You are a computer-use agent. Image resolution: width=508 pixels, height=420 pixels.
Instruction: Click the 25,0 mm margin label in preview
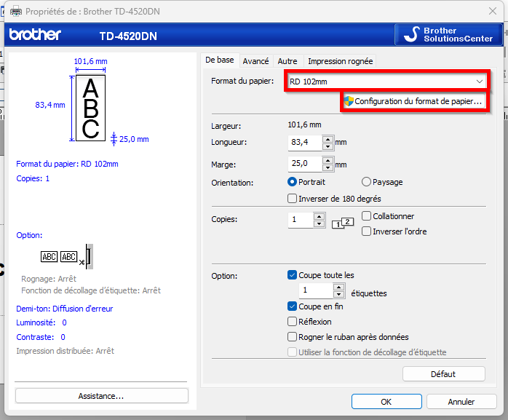134,139
